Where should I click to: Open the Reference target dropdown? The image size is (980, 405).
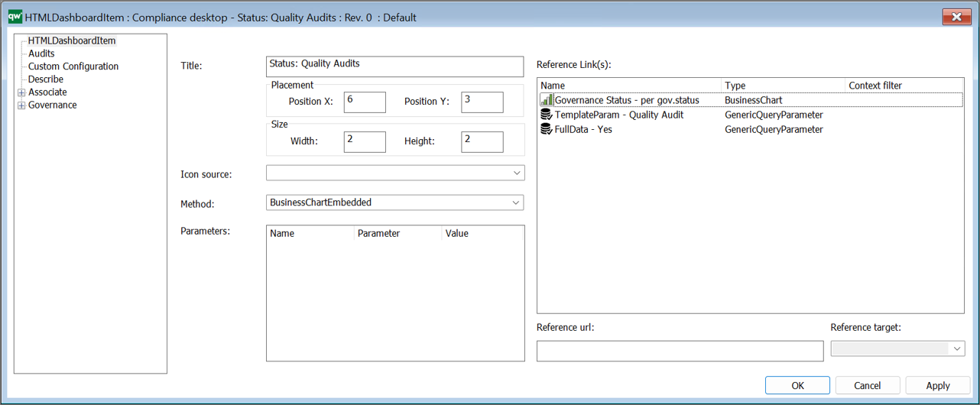[898, 348]
